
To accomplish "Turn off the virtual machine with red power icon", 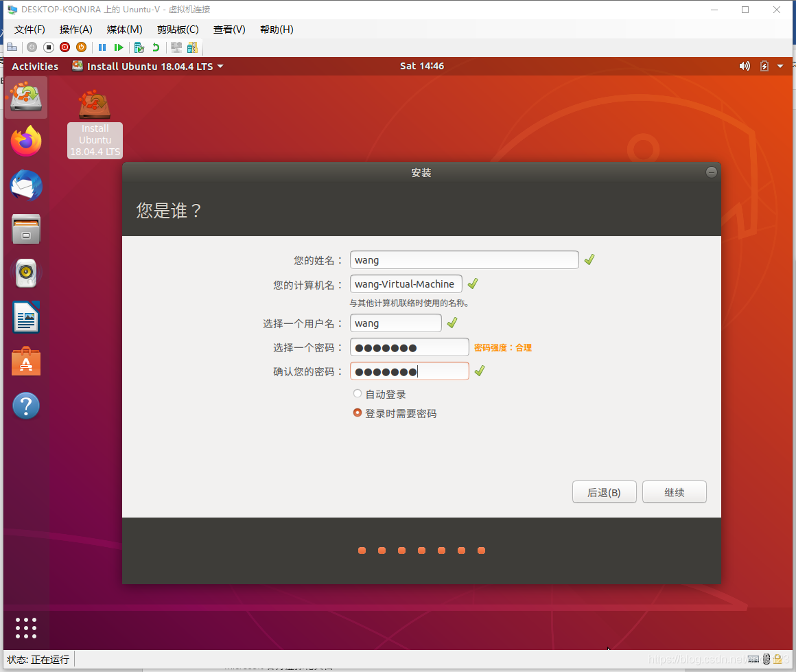I will tap(65, 47).
